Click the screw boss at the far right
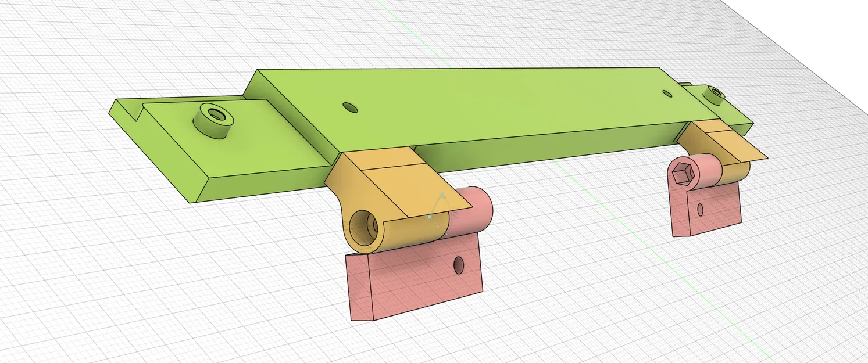This screenshot has width=868, height=363. coord(715,92)
